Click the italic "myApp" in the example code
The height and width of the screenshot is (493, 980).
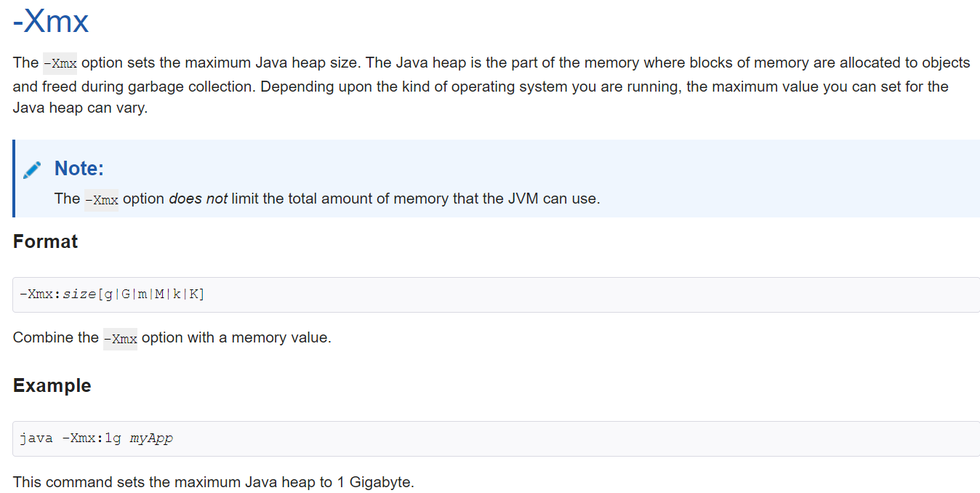[x=151, y=438]
